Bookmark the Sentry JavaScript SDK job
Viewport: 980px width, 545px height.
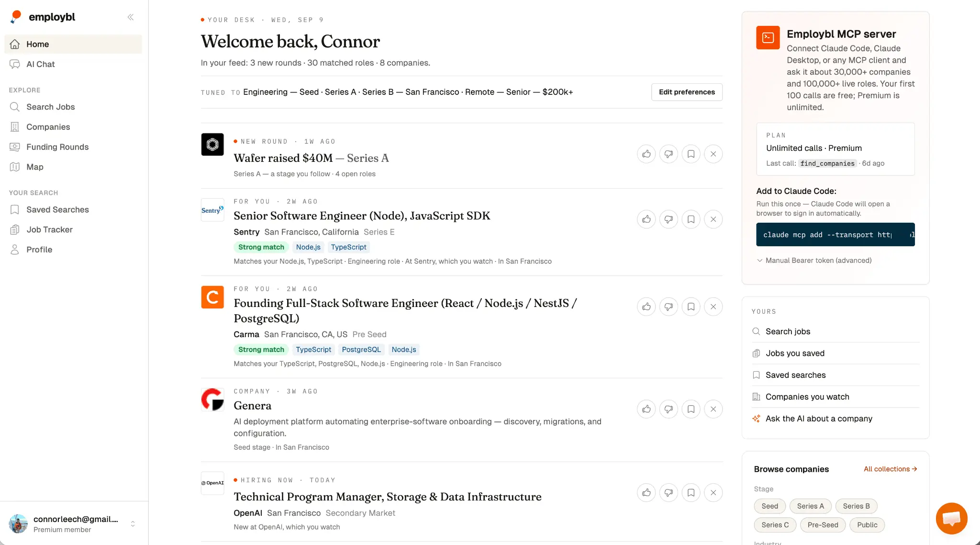(x=691, y=219)
